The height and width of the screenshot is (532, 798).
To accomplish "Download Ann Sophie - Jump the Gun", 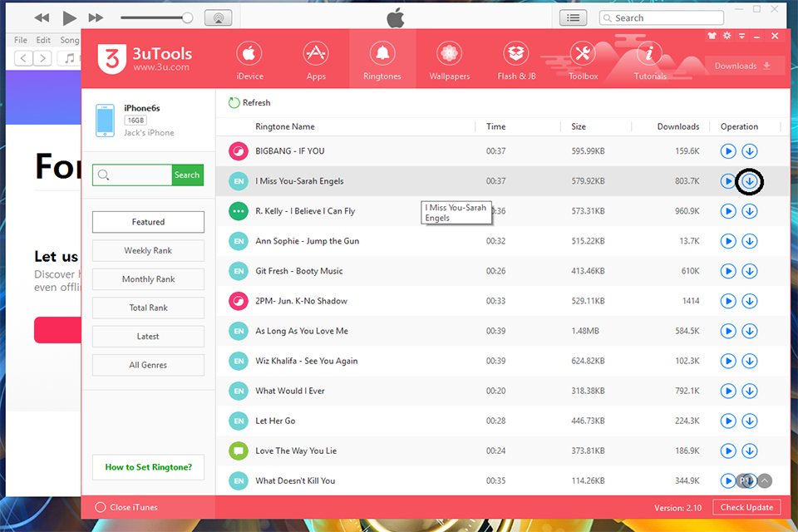I will click(750, 241).
